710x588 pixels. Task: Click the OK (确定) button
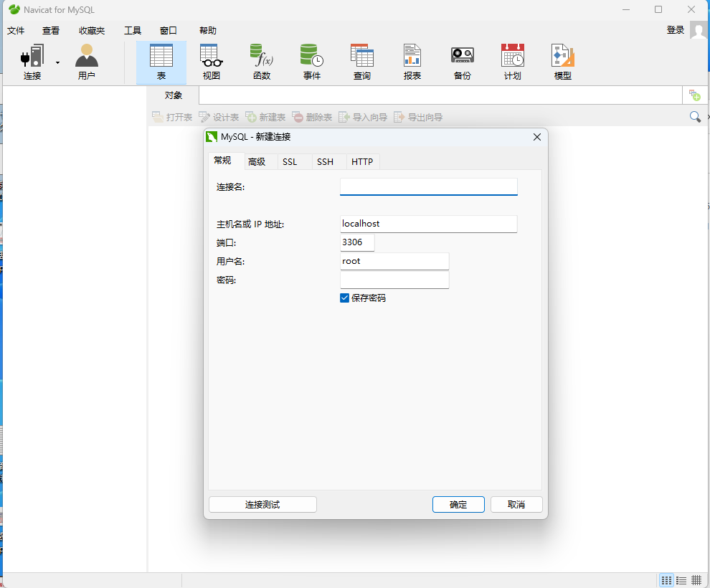click(x=458, y=504)
